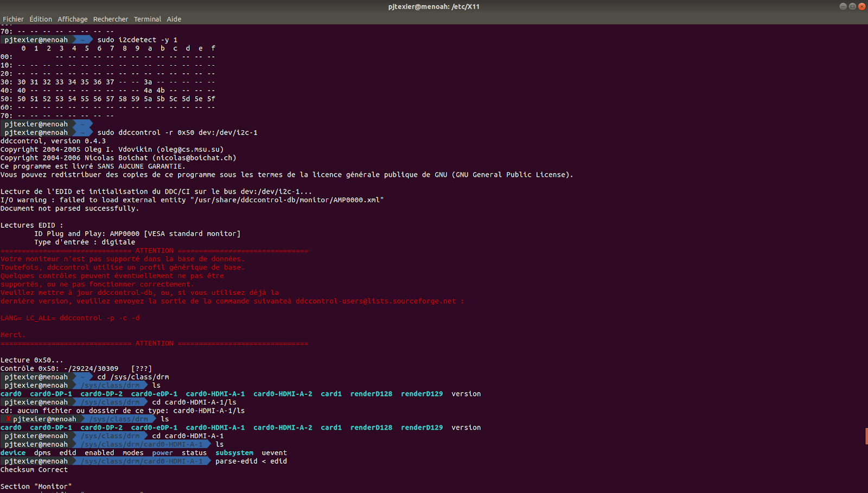Click the red error X in prompt
Image resolution: width=868 pixels, height=493 pixels.
pyautogui.click(x=8, y=419)
